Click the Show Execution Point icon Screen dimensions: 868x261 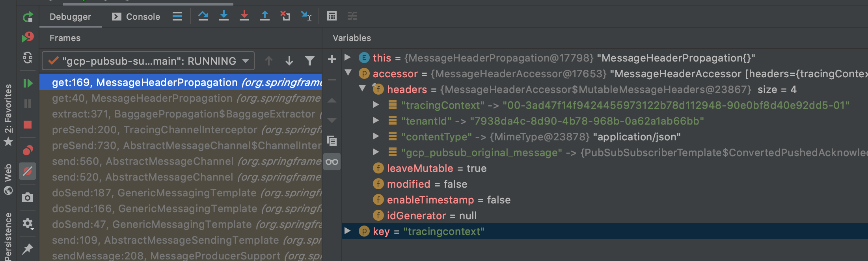177,16
